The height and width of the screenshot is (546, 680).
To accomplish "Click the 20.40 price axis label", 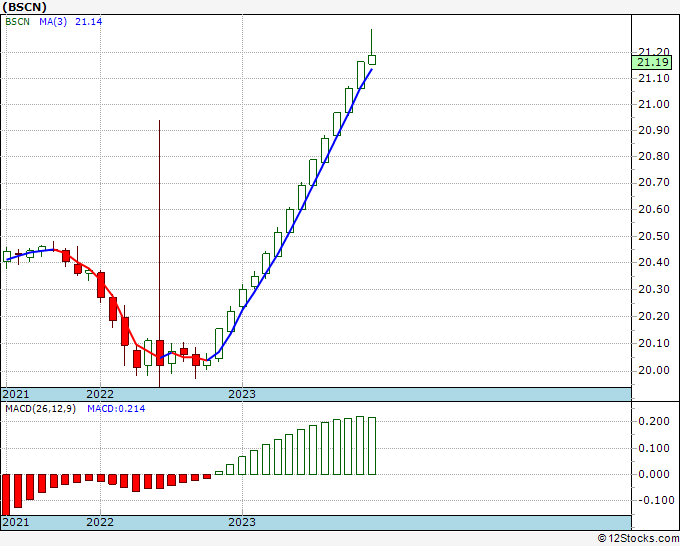I will 654,262.
